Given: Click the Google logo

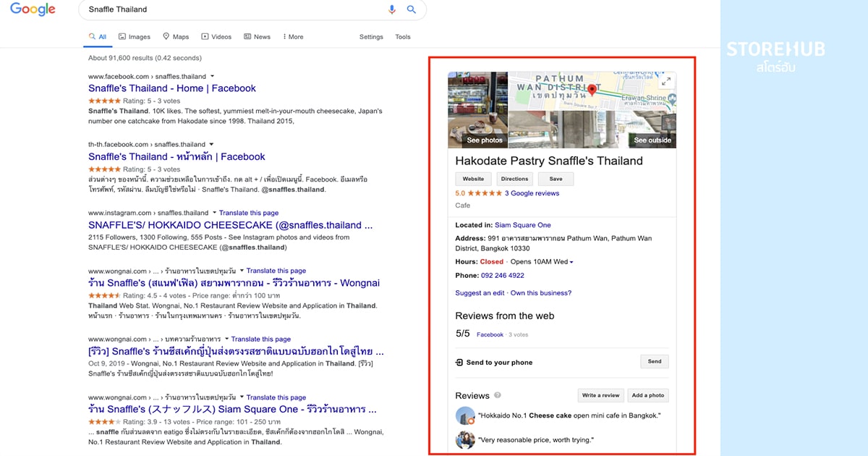Looking at the screenshot, I should (32, 9).
